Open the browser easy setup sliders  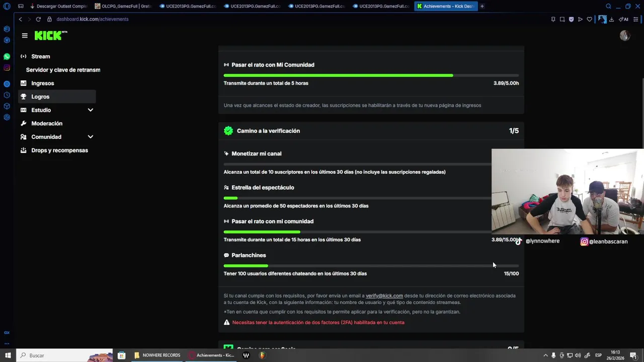click(x=636, y=19)
